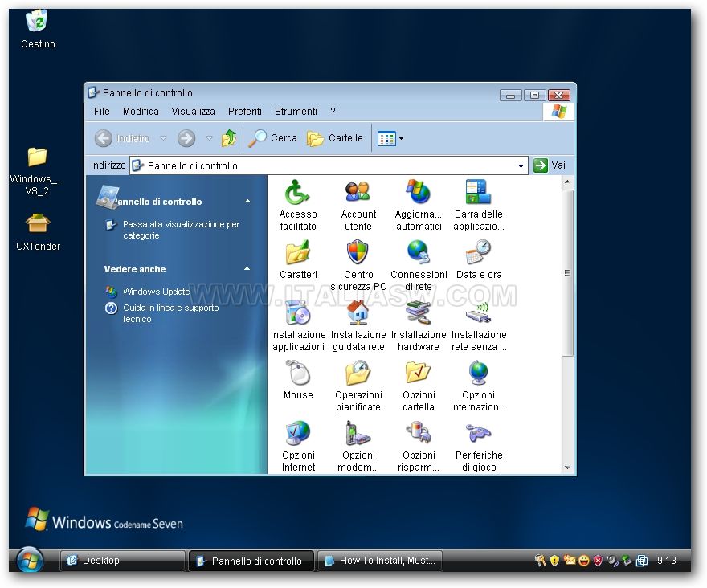
Task: Open the Accesso facilitato icon
Action: coord(298,193)
